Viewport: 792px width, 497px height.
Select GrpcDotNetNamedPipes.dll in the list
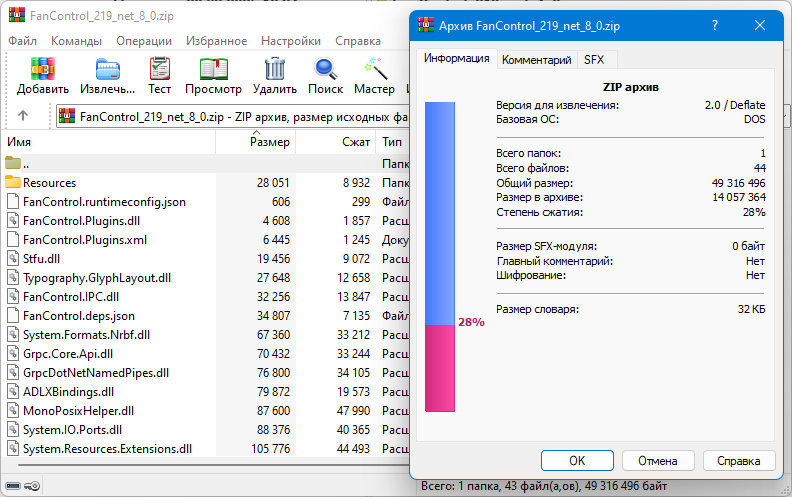(x=96, y=373)
